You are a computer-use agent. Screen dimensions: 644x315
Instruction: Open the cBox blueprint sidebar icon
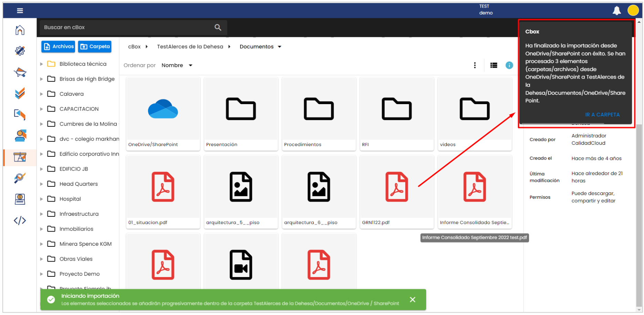coord(20,157)
